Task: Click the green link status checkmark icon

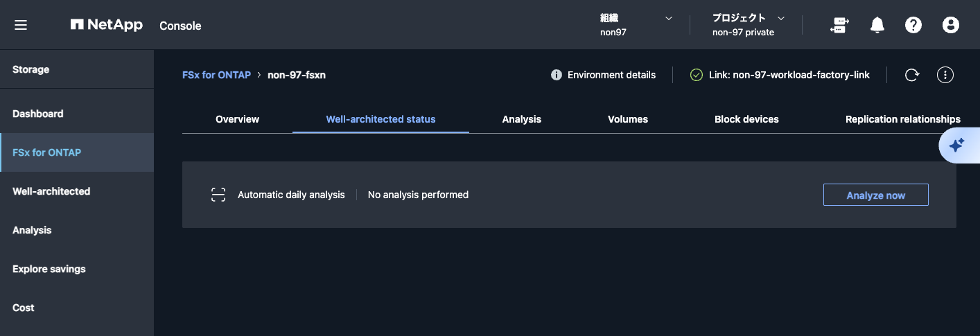Action: pos(697,75)
